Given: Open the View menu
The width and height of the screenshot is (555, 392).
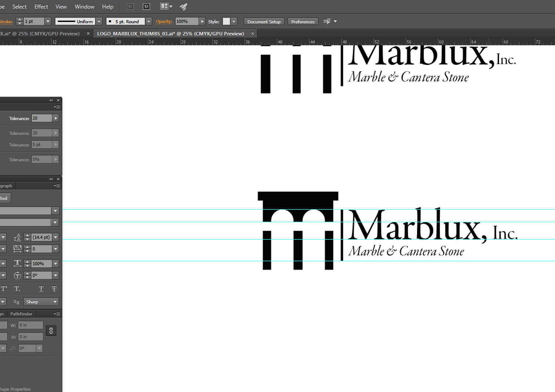Looking at the screenshot, I should coord(61,7).
